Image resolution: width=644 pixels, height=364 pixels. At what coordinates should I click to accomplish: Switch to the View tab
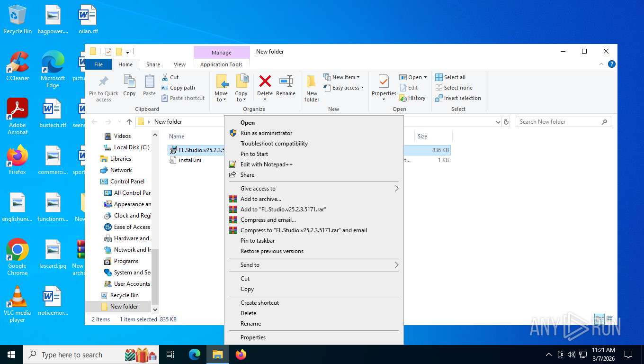(x=179, y=64)
